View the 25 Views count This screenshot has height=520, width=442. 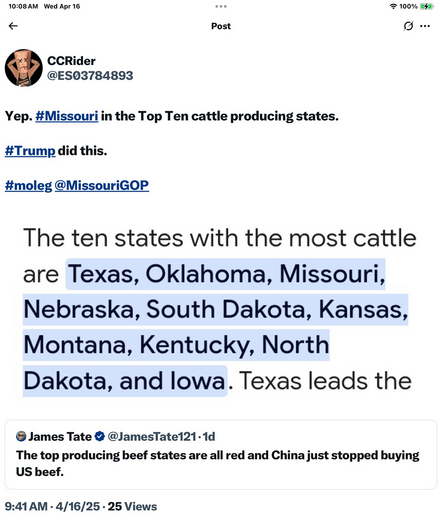(132, 506)
